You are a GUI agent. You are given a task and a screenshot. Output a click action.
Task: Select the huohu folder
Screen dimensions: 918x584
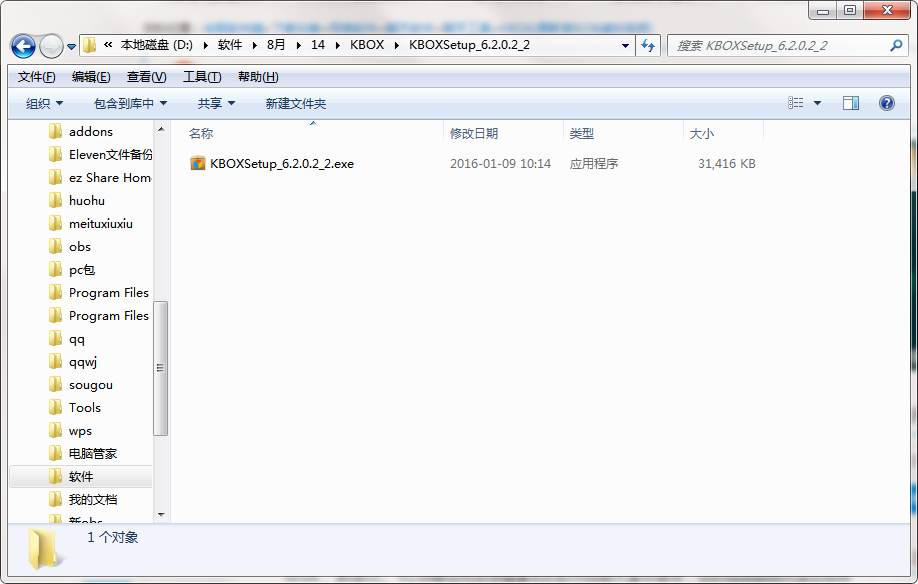click(87, 201)
